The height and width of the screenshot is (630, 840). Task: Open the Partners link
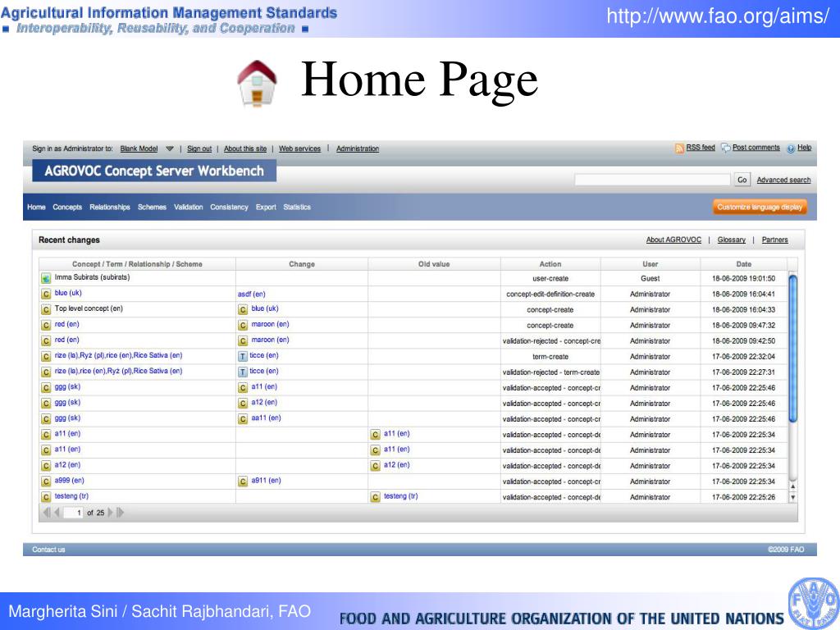pos(774,240)
